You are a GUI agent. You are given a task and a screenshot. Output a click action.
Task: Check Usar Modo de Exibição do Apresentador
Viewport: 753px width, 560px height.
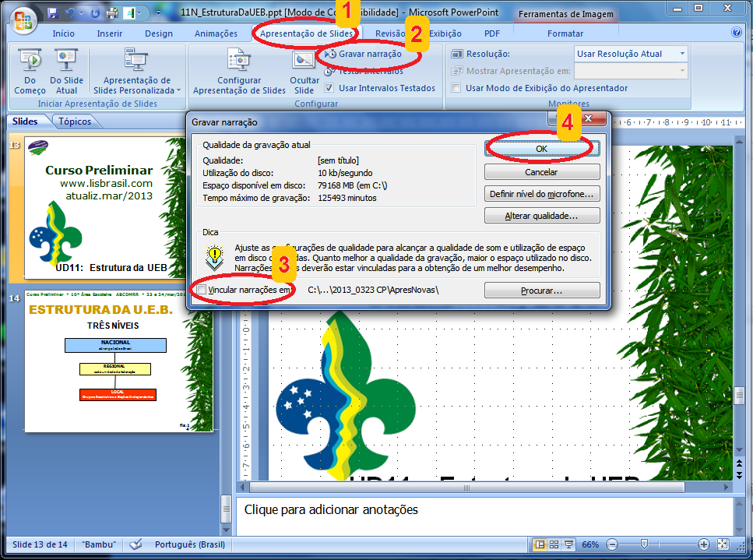tap(456, 88)
